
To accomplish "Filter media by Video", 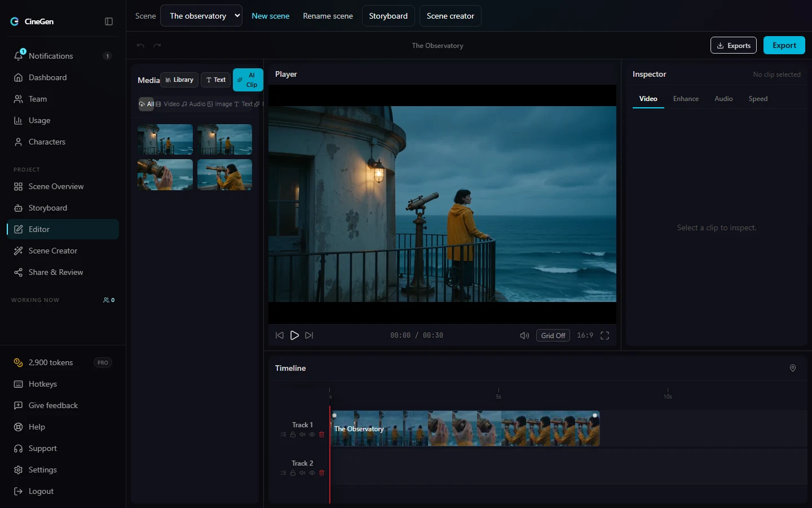I will (x=167, y=104).
